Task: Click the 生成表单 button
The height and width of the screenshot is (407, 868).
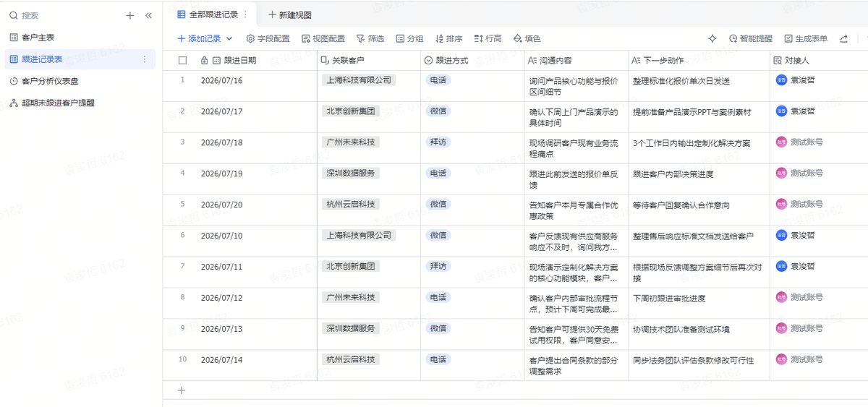Action: click(x=805, y=39)
